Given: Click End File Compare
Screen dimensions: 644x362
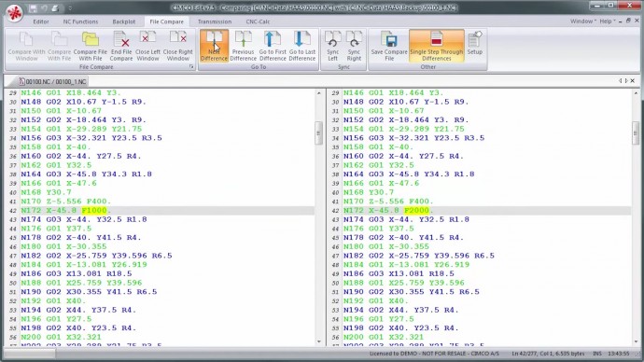Looking at the screenshot, I should (x=121, y=46).
